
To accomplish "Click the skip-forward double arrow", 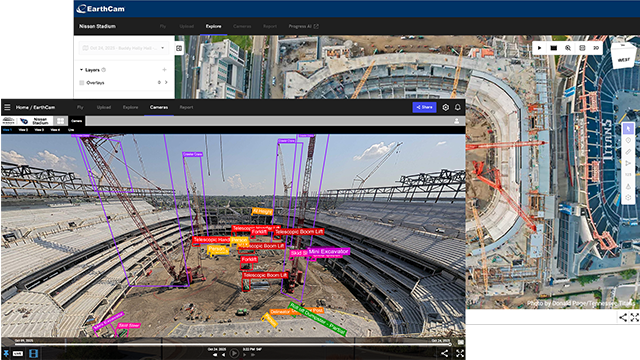I will click(253, 355).
